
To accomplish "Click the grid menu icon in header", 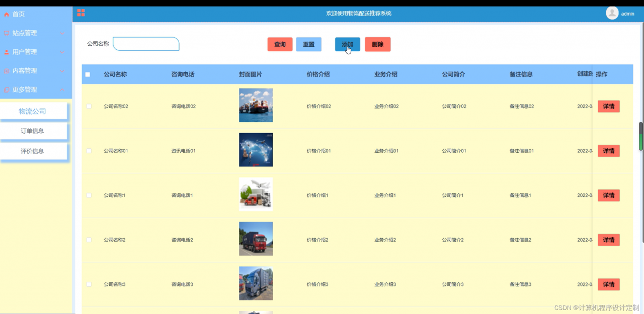I will pos(80,13).
